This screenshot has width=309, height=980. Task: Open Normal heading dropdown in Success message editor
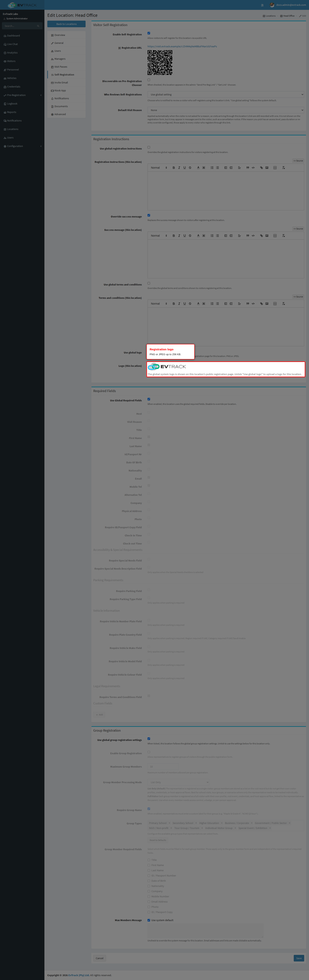tap(159, 236)
